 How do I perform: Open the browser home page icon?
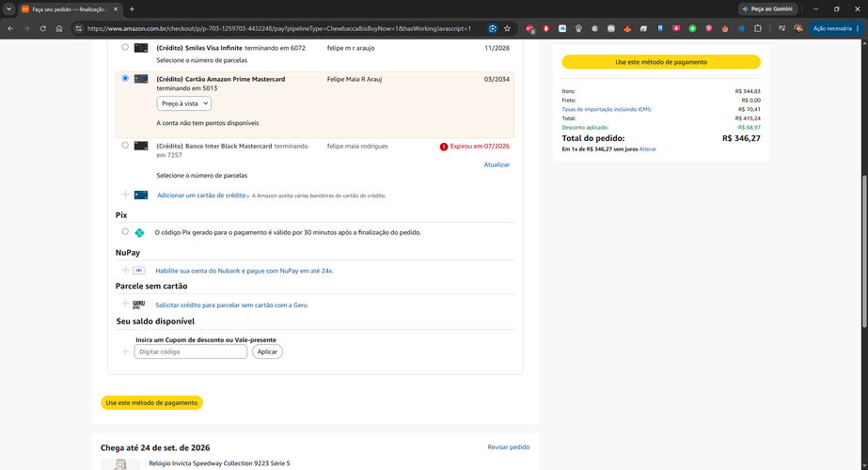pos(59,28)
